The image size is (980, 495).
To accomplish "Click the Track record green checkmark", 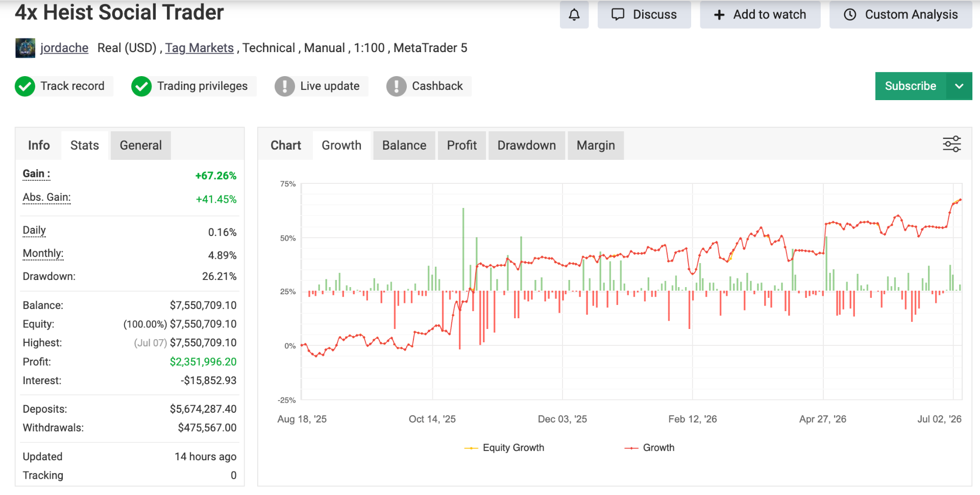I will (x=24, y=86).
